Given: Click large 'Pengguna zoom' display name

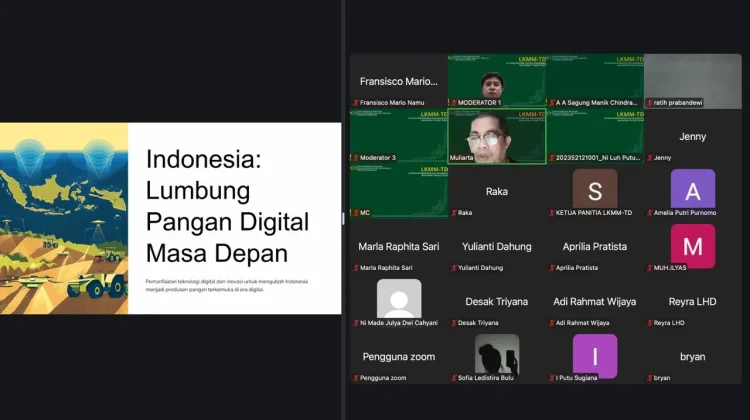Looking at the screenshot, I should 398,356.
